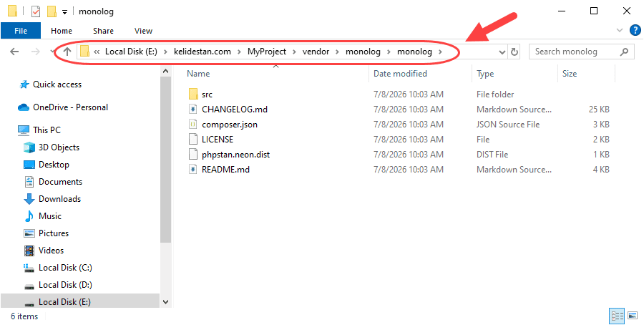Select the CHANGELOG.md file icon
Screen dimensions: 644x325
tap(193, 110)
